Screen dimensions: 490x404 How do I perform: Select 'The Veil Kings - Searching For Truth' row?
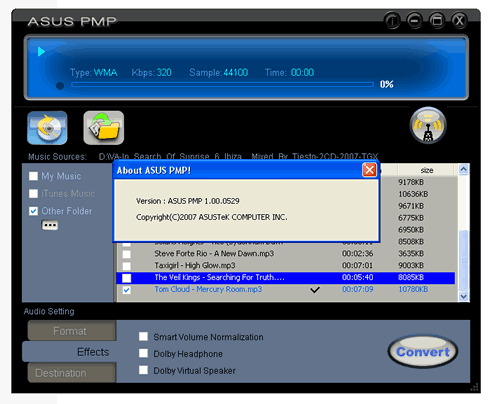(x=285, y=278)
